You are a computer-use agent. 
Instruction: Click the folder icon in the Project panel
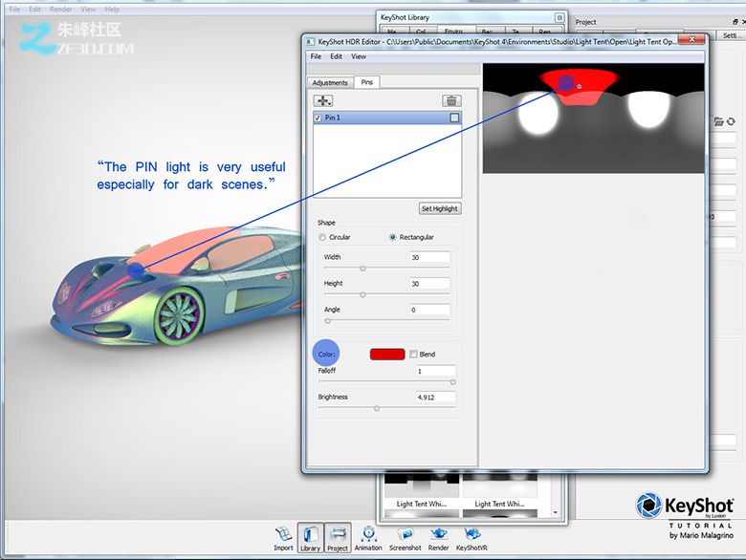(x=718, y=121)
